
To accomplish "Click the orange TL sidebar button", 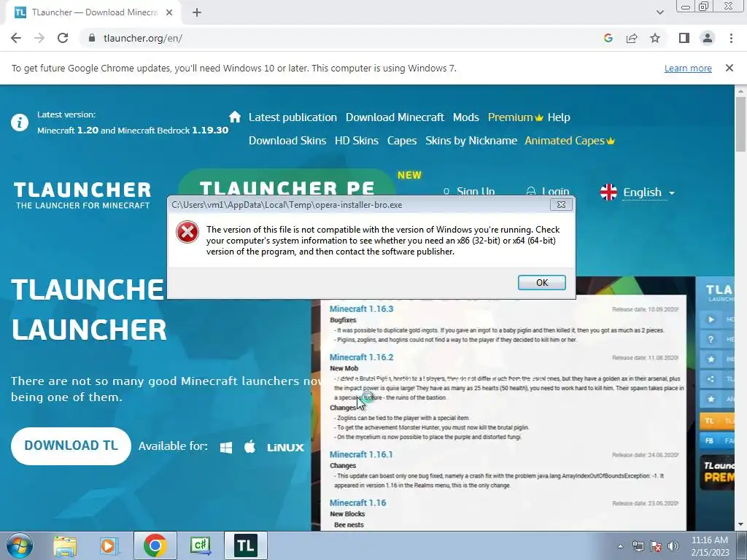I will [x=717, y=421].
